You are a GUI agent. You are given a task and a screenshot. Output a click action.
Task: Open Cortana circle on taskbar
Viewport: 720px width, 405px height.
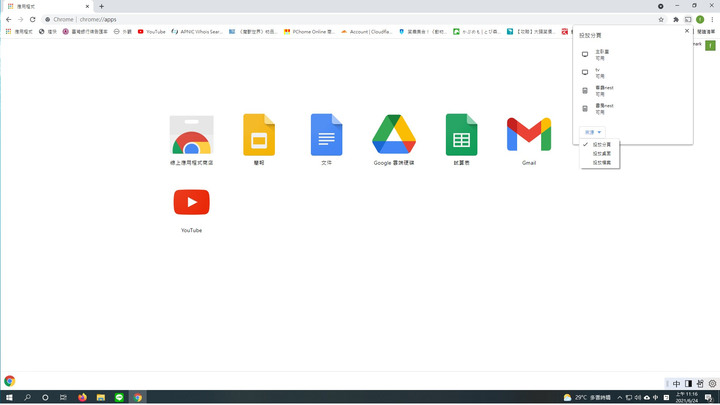45,397
